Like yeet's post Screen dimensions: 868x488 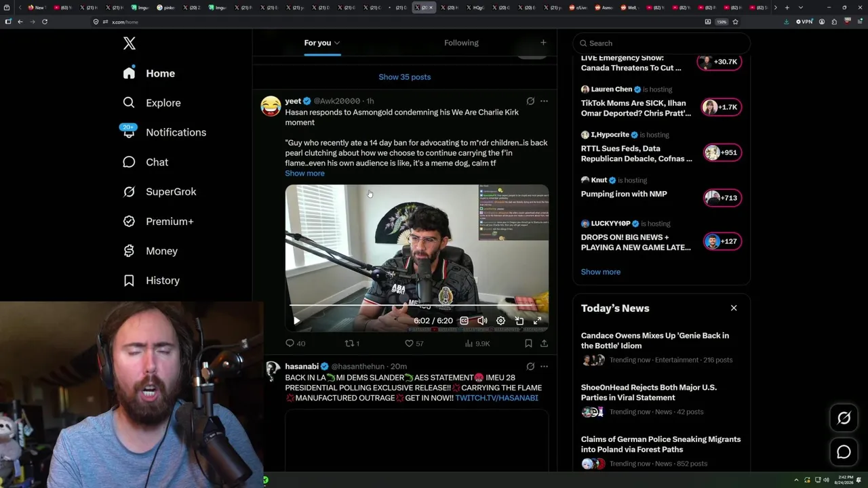414,344
